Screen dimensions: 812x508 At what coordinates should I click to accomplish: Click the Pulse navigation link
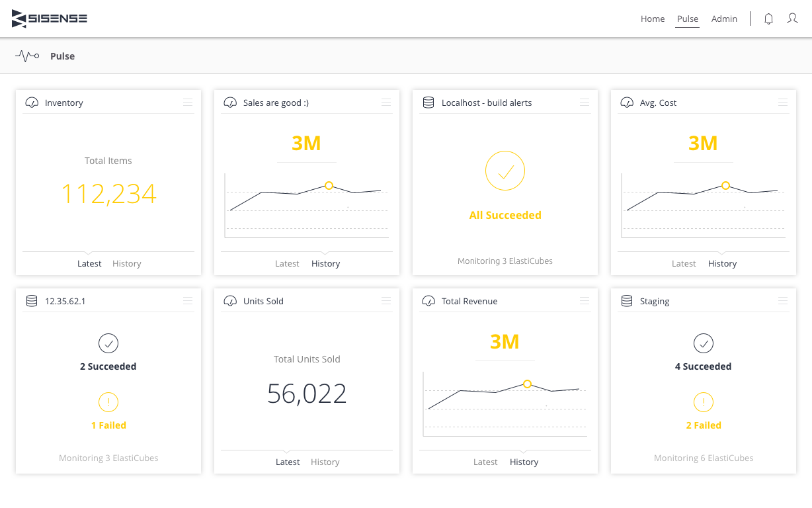(x=687, y=19)
